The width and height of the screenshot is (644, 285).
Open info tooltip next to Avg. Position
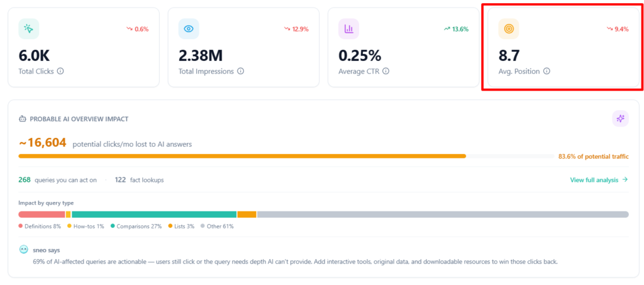coord(547,71)
